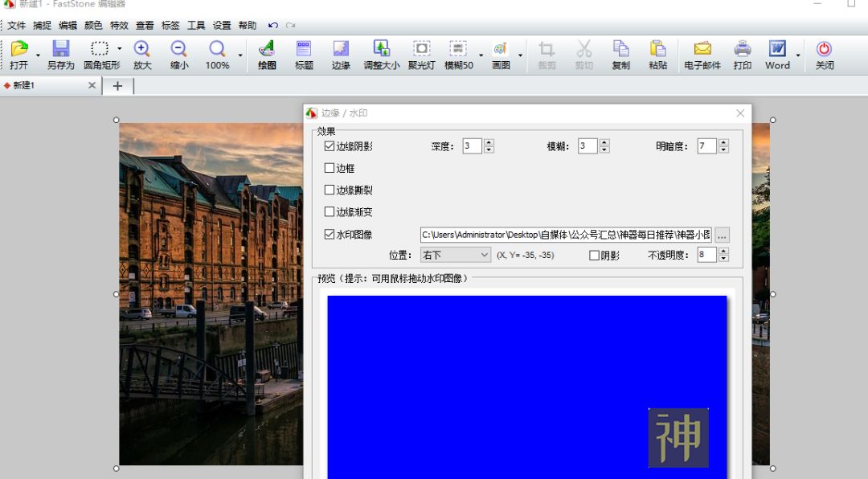The height and width of the screenshot is (479, 868).
Task: Undo the last action arrow
Action: (273, 26)
